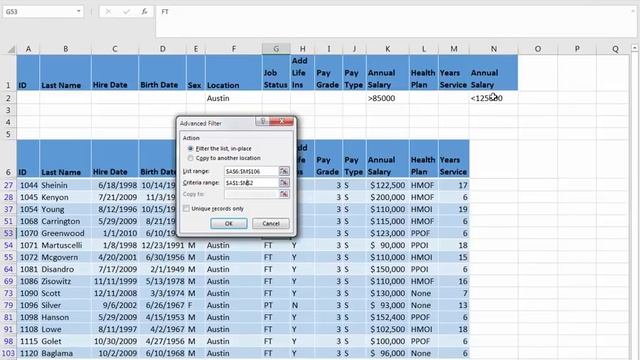Viewport: 640px width, 360px height.
Task: Click criteria cell containing Austin in row 2
Action: (233, 98)
